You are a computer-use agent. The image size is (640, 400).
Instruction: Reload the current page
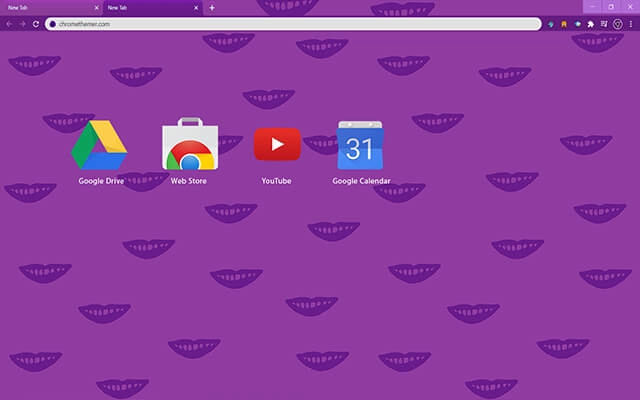36,24
